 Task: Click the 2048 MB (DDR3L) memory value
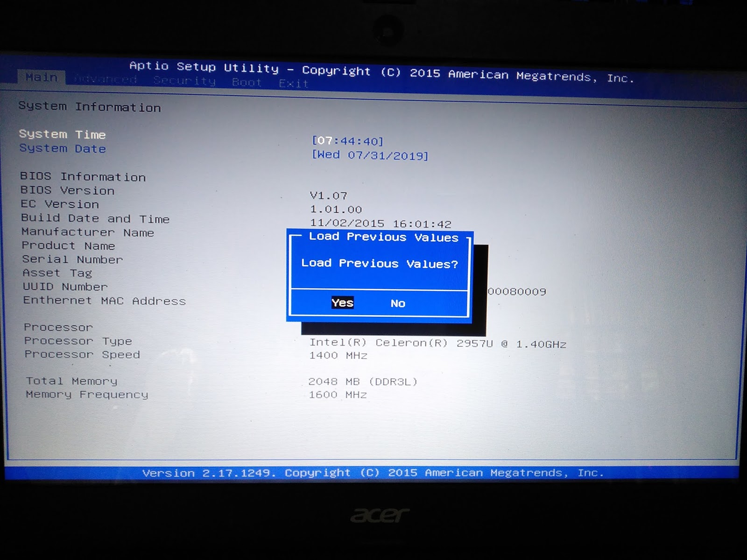click(x=363, y=382)
